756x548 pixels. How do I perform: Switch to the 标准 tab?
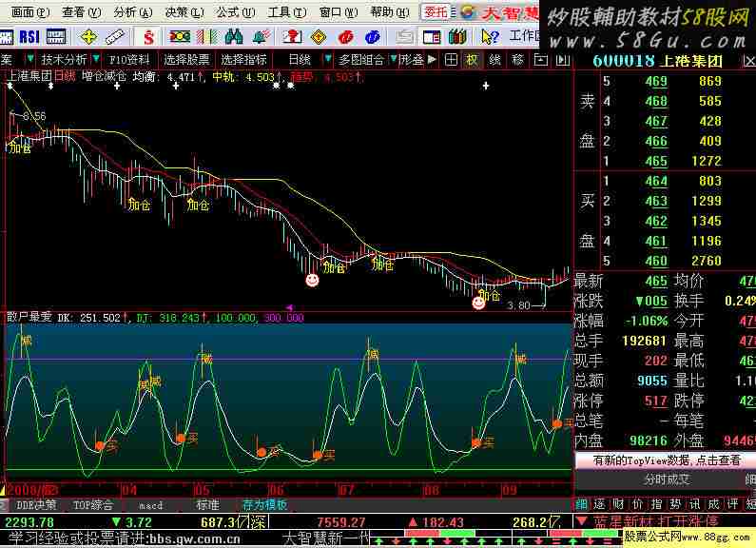pyautogui.click(x=207, y=505)
